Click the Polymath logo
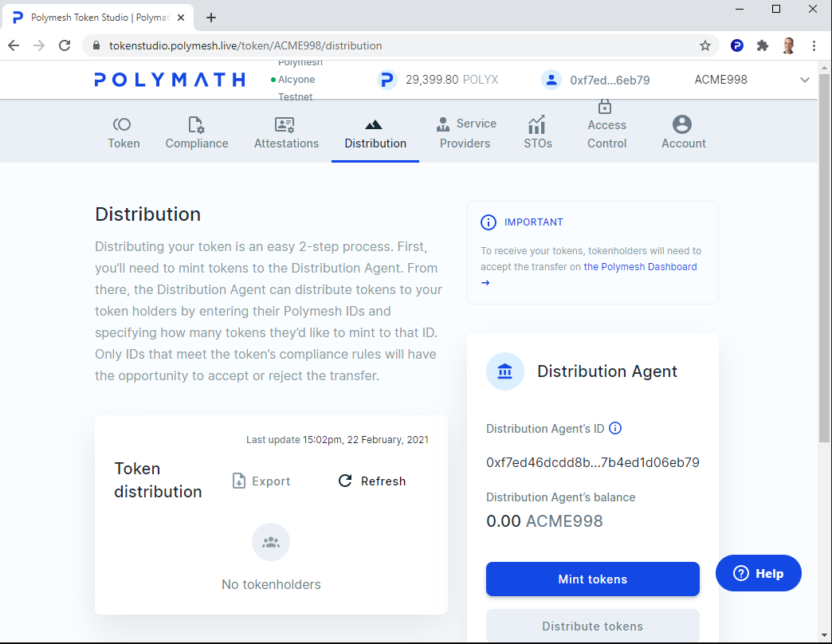 [170, 80]
